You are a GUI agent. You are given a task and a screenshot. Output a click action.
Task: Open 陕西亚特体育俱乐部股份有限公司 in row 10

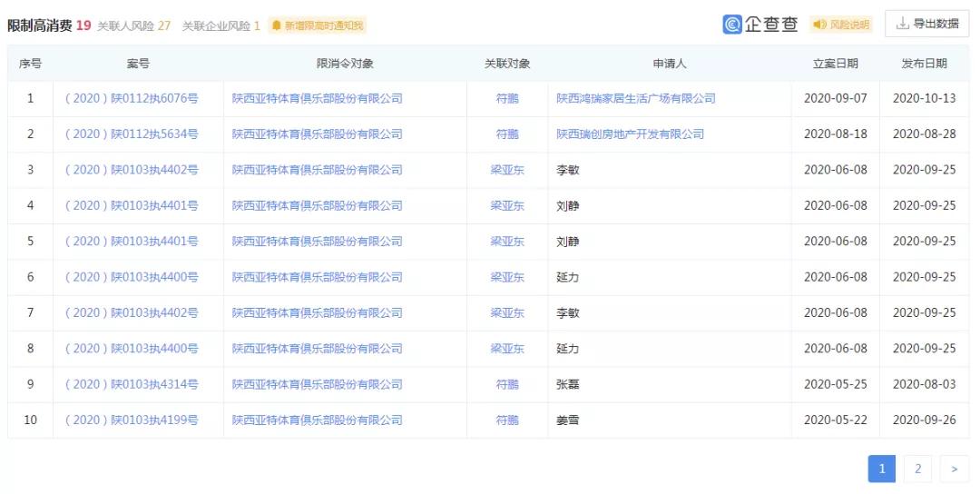(318, 420)
